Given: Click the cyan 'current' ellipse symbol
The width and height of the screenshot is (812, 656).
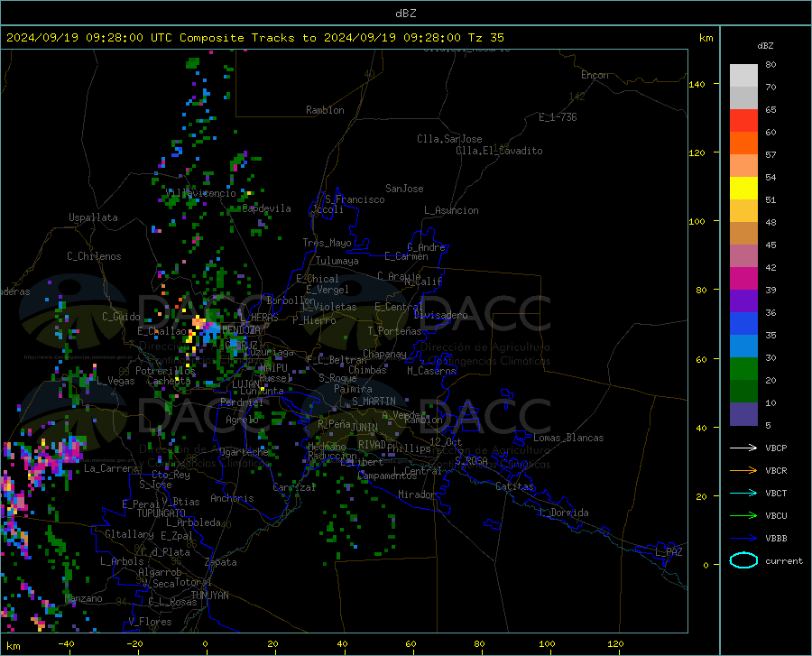Looking at the screenshot, I should pyautogui.click(x=743, y=560).
